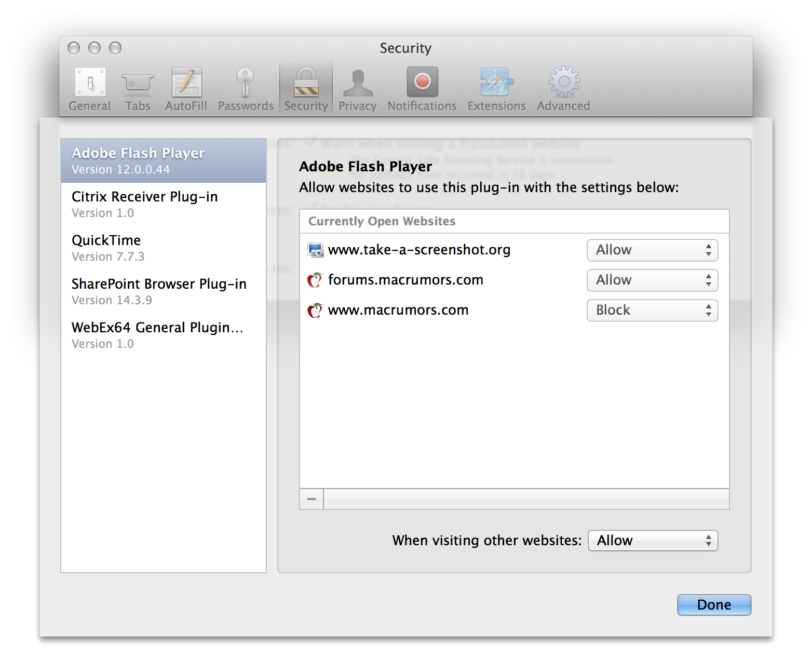Switch to the Privacy tab label
Image resolution: width=812 pixels, height=648 pixels.
pyautogui.click(x=358, y=106)
